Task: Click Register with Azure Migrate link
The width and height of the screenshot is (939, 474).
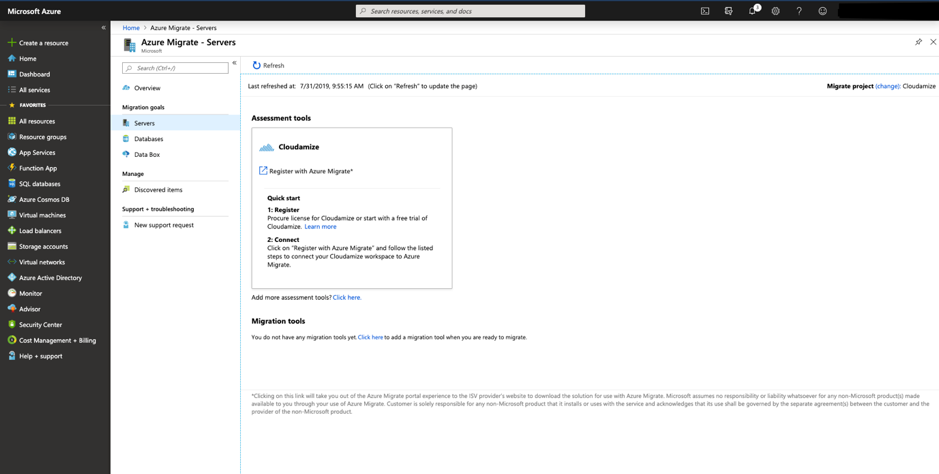Action: coord(306,171)
